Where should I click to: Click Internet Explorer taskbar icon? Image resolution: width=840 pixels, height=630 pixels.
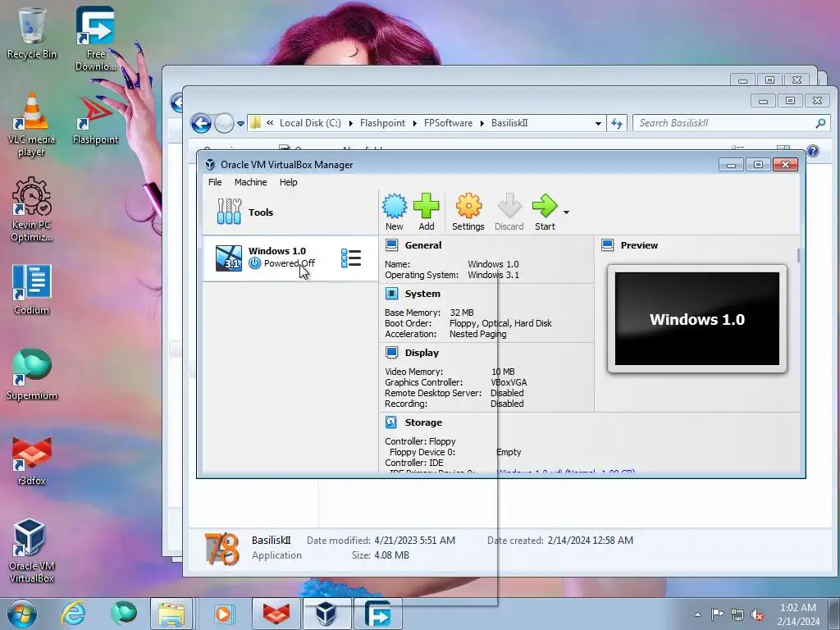click(x=73, y=614)
